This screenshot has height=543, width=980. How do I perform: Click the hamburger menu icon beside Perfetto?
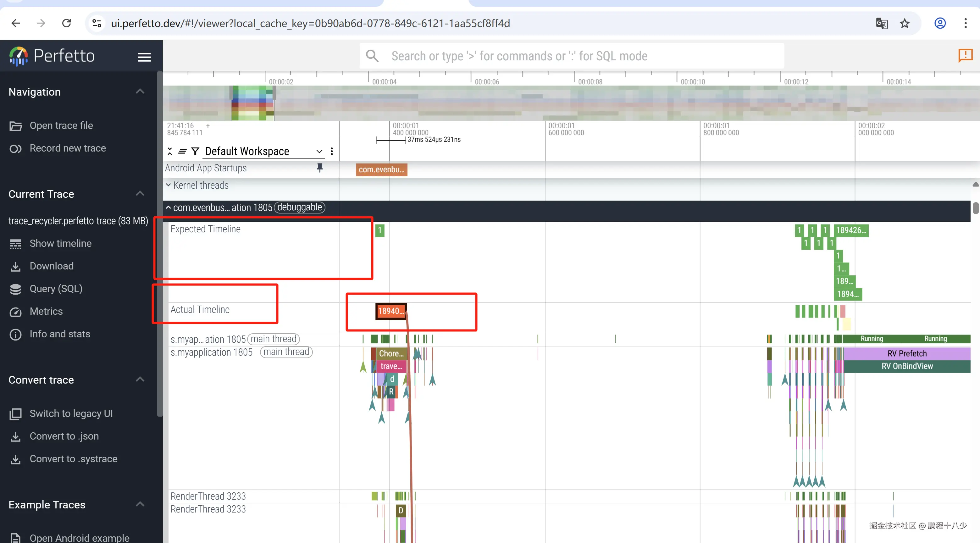coord(144,57)
